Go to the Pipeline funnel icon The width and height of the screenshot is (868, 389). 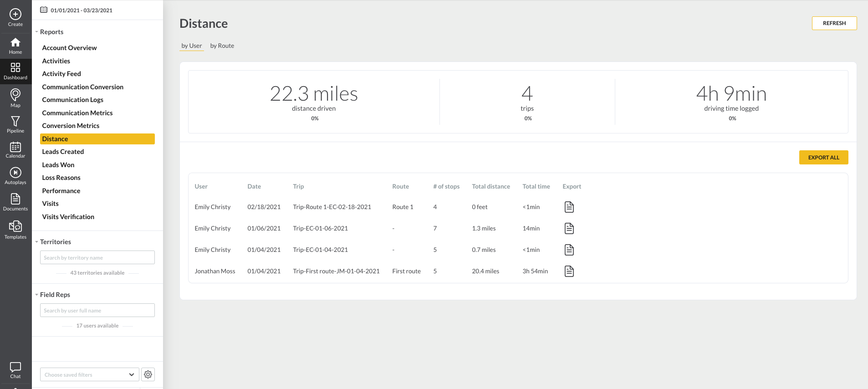15,121
